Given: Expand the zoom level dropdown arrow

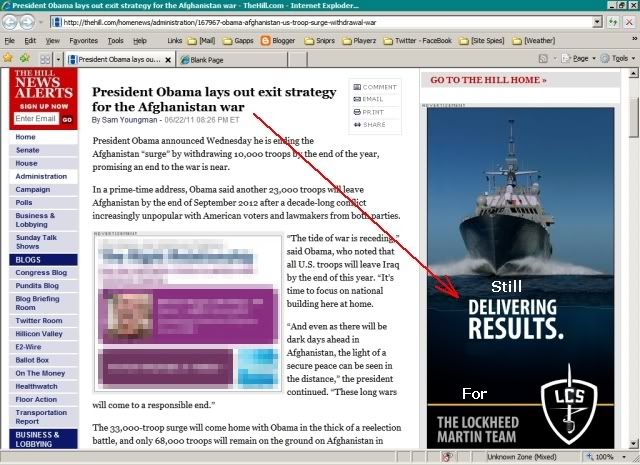Looking at the screenshot, I should pos(624,456).
